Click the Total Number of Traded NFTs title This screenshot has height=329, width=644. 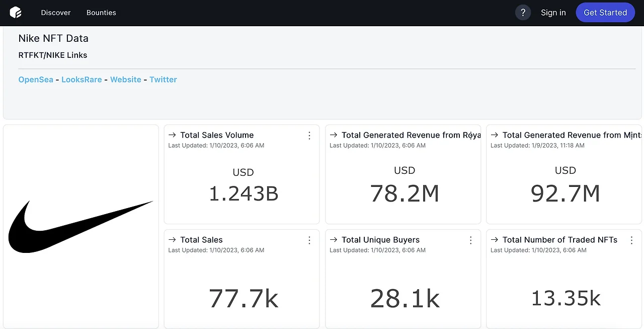click(x=560, y=240)
